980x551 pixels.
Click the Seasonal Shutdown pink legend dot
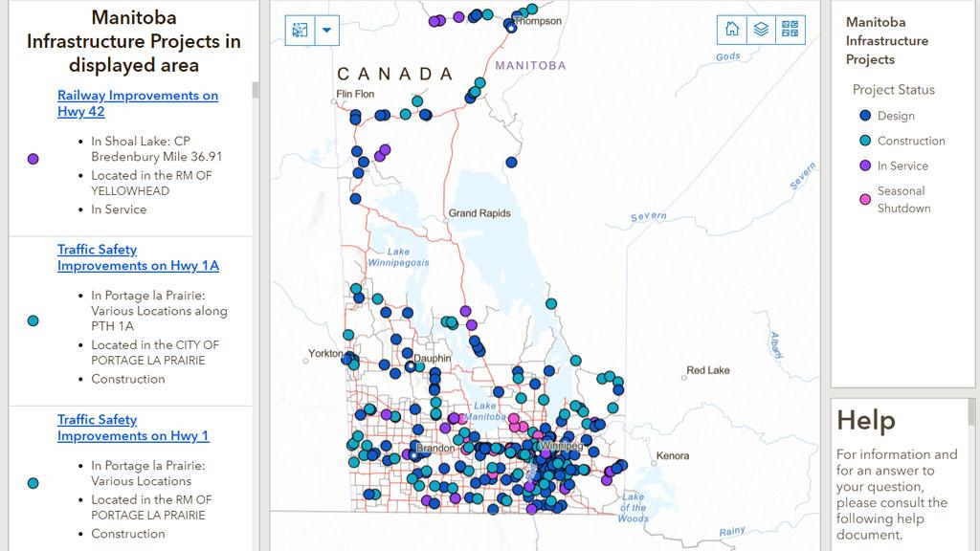(864, 199)
